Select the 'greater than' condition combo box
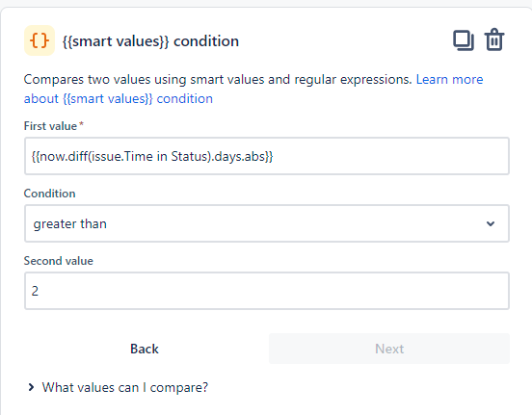Viewport: 532px width, 415px height. point(267,223)
